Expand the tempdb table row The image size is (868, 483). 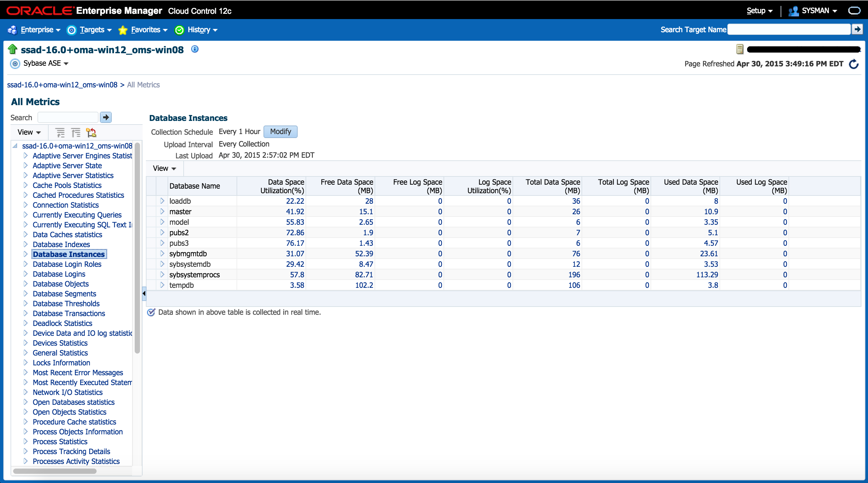coord(162,285)
